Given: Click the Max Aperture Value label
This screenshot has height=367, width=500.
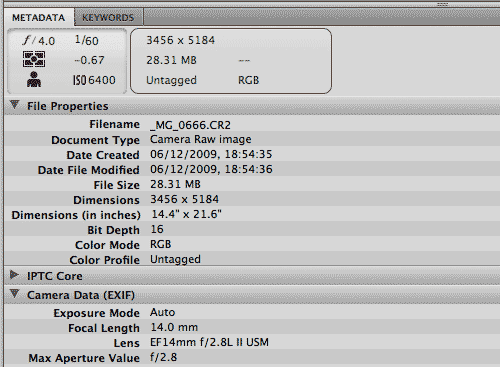Looking at the screenshot, I should (x=84, y=358).
